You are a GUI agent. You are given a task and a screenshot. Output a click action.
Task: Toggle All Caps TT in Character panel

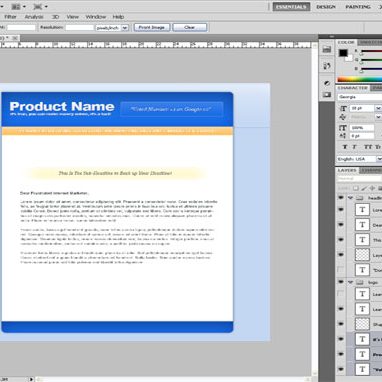[x=368, y=147]
